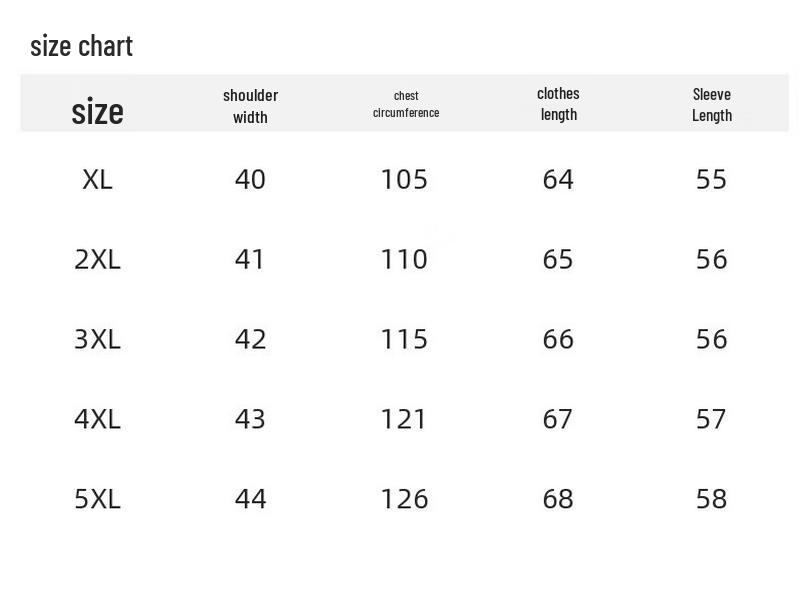The height and width of the screenshot is (607, 809).
Task: Select sleeve length value 57 for 4XL
Action: click(x=711, y=419)
